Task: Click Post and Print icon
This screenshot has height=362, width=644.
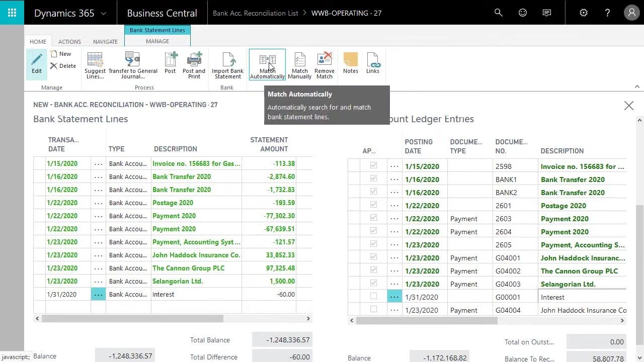Action: (194, 60)
